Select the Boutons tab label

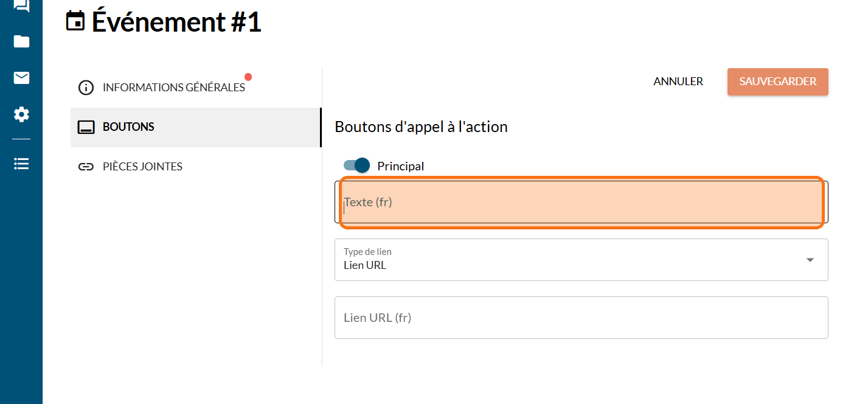tap(128, 127)
